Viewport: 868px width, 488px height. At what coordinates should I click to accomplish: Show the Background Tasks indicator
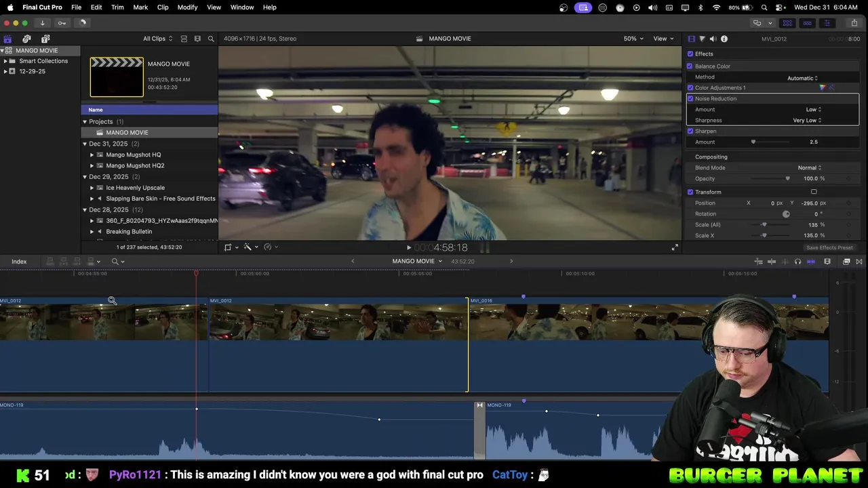point(83,23)
